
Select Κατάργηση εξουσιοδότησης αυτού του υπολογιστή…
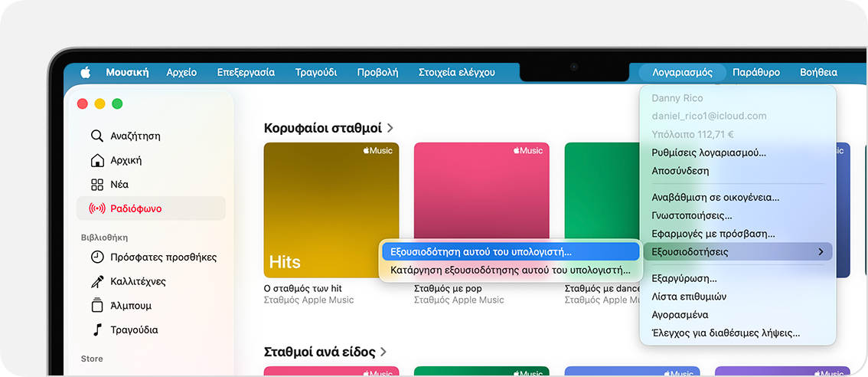pos(511,270)
